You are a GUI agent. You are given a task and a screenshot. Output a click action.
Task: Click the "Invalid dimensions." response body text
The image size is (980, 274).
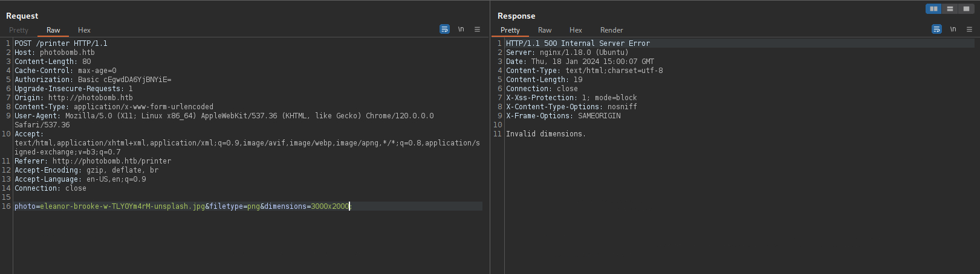tap(546, 134)
